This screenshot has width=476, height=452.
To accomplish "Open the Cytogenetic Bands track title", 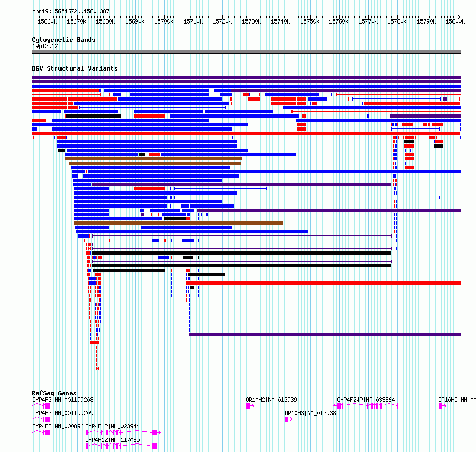I will (64, 40).
